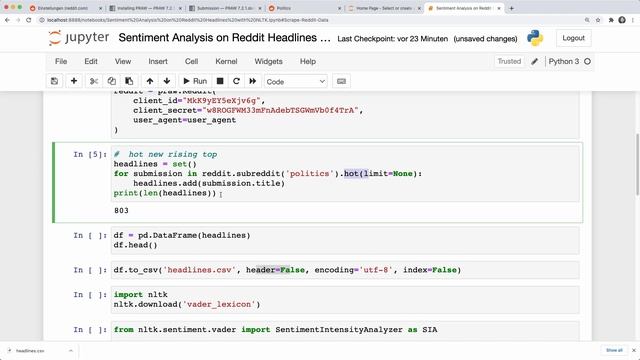Save notebook with the floppy disk icon
Image resolution: width=640 pixels, height=360 pixels.
click(54, 81)
